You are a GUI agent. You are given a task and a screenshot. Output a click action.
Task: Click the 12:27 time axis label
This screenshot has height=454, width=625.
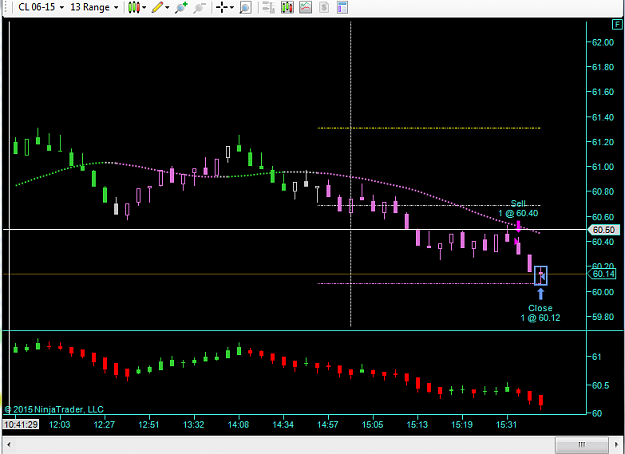coord(104,425)
